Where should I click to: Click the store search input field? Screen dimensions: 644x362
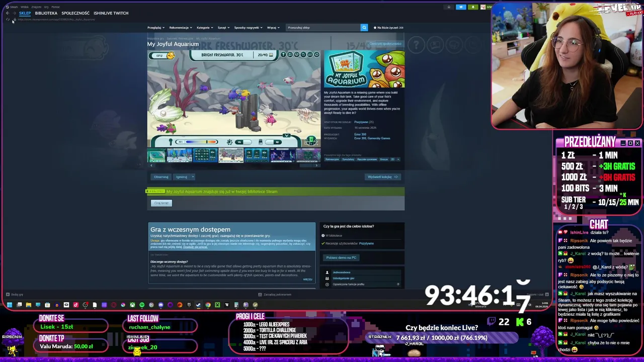point(323,28)
